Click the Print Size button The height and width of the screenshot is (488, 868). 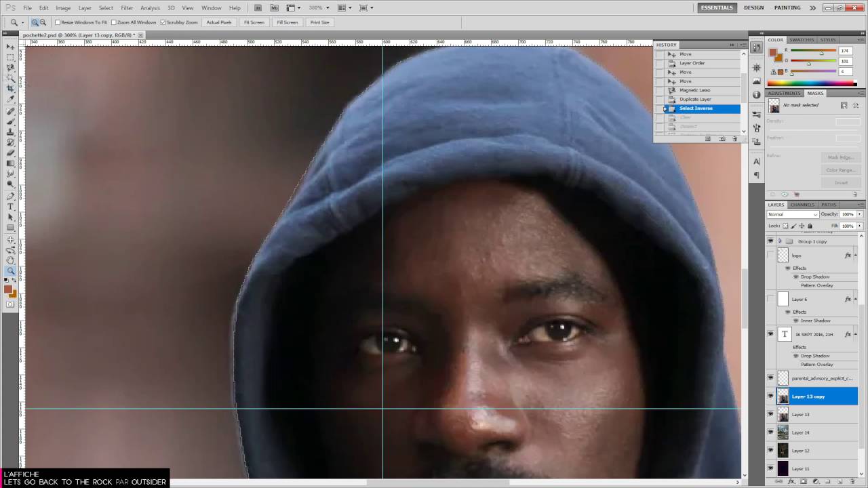[319, 22]
